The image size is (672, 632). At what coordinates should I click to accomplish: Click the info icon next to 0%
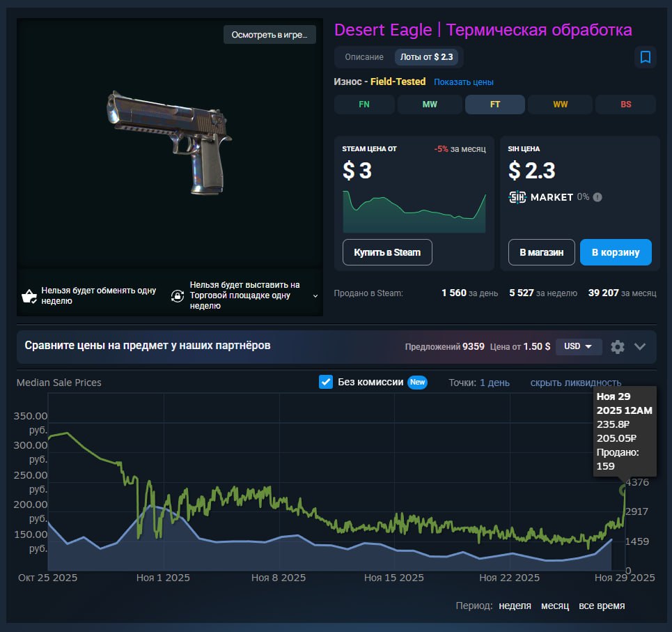tap(597, 197)
